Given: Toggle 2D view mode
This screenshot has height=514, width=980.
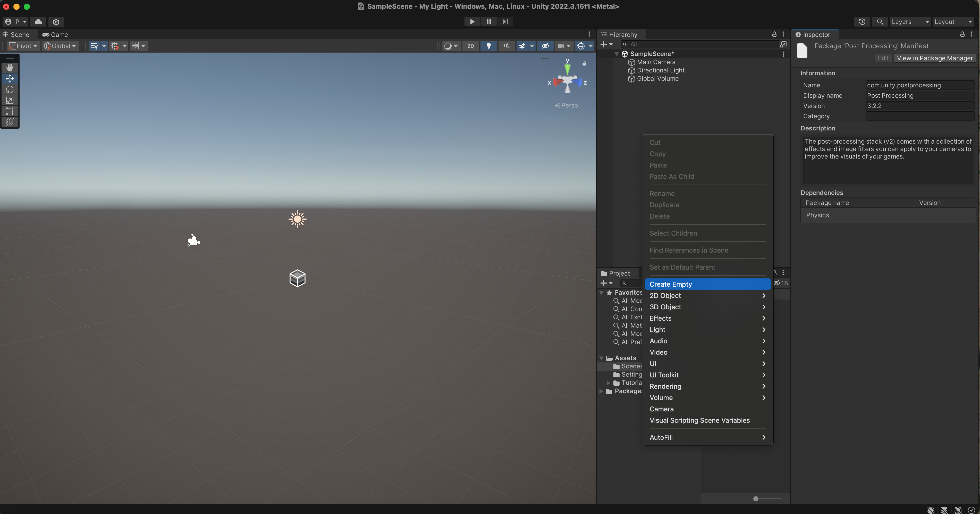Looking at the screenshot, I should [x=470, y=46].
